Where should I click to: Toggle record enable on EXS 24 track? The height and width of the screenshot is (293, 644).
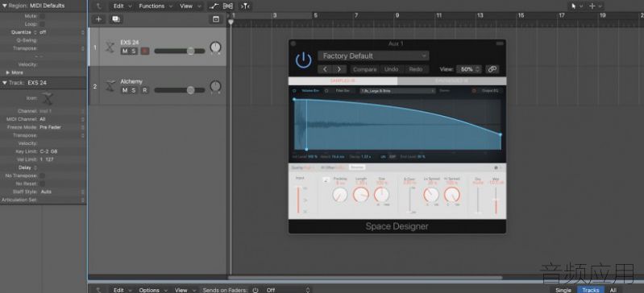[144, 51]
